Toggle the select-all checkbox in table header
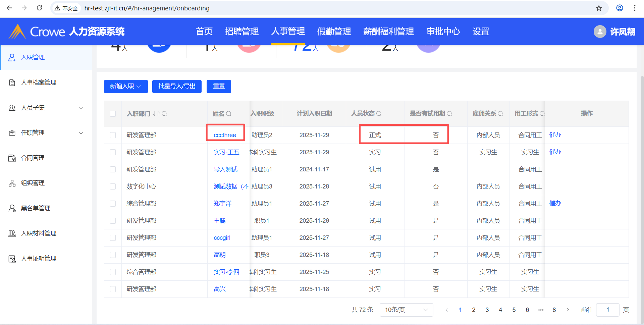The height and width of the screenshot is (325, 644). 113,114
